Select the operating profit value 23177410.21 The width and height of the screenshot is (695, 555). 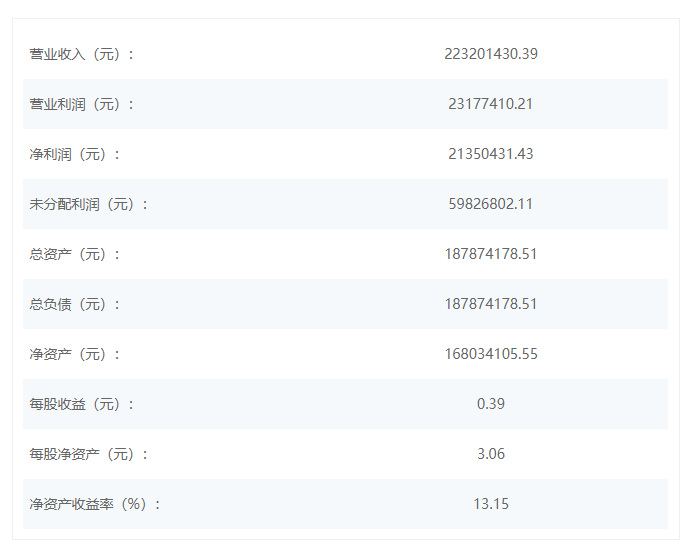tap(491, 104)
